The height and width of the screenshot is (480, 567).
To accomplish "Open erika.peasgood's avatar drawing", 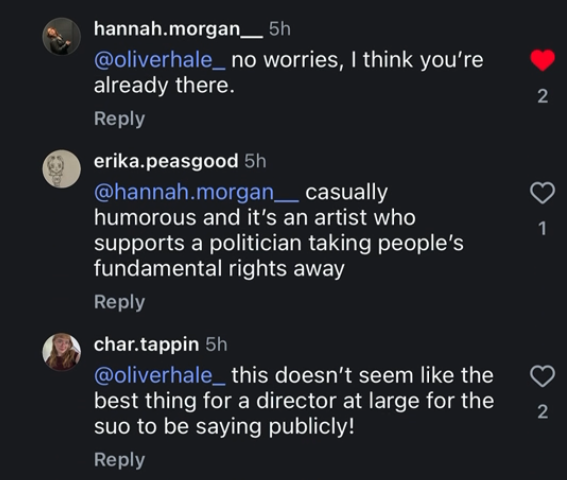I will (61, 169).
